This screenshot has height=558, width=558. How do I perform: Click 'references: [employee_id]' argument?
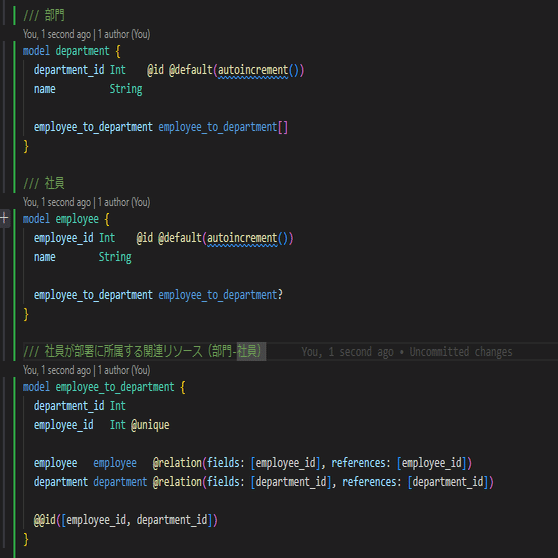[399, 463]
